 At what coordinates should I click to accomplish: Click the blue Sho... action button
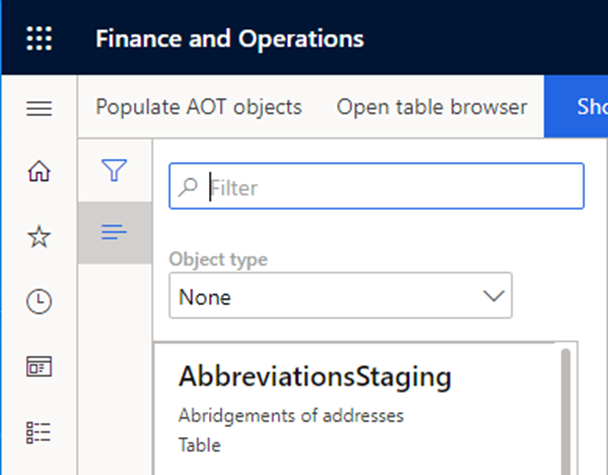click(576, 107)
